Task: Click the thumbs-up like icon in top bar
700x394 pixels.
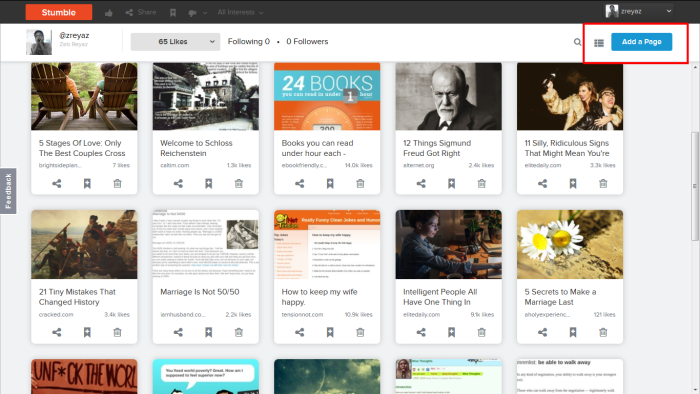Action: 108,12
